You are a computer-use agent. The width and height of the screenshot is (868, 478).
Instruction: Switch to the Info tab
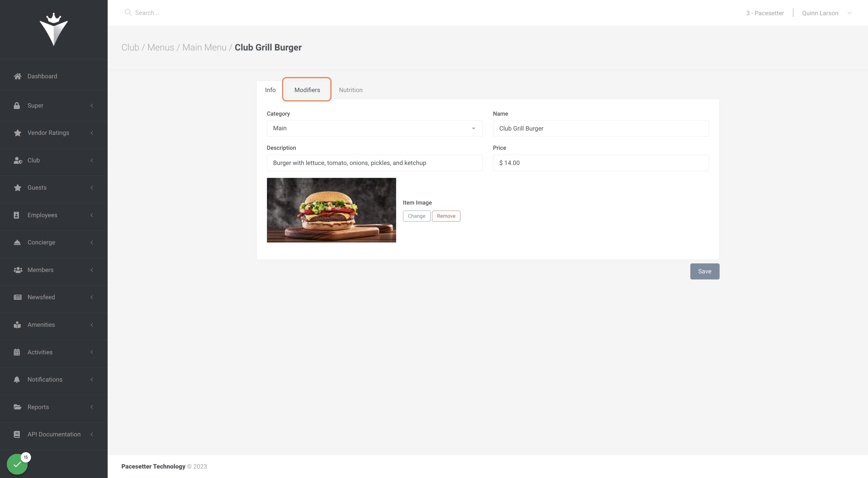[270, 90]
